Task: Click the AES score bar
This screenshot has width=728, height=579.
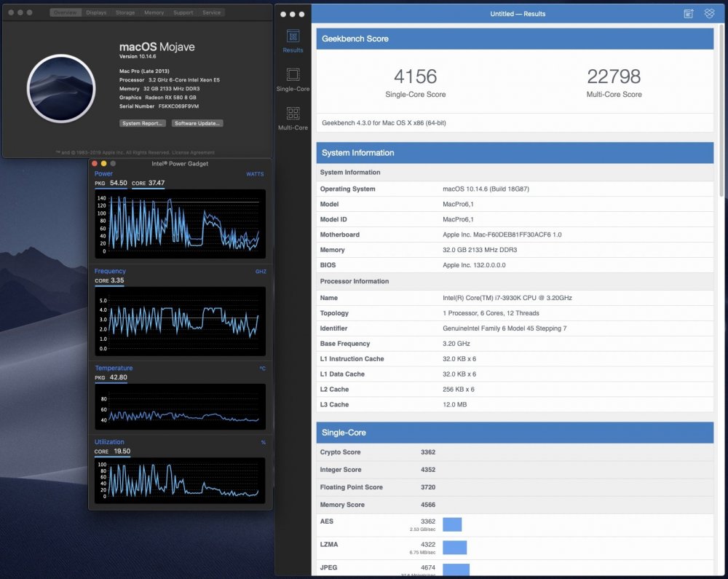Action: (452, 524)
